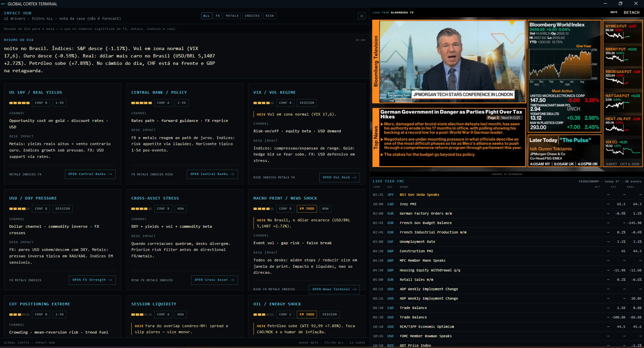Image resolution: width=644 pixels, height=348 pixels.
Task: Select Ivey PMI event row
Action: pos(507,204)
